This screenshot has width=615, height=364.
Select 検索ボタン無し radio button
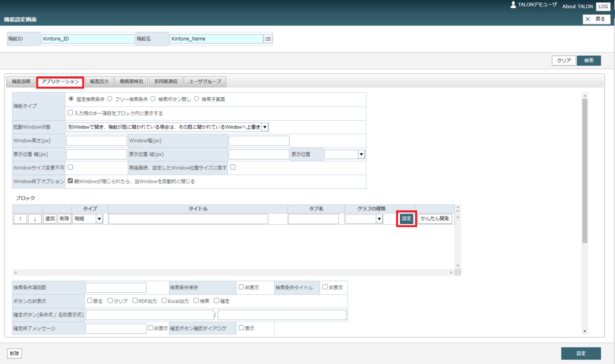tap(153, 99)
